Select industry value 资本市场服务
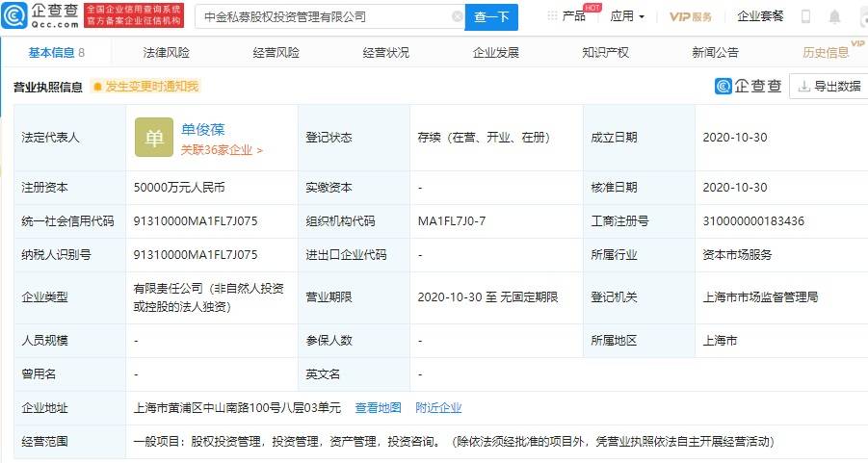This screenshot has width=868, height=463. [737, 254]
